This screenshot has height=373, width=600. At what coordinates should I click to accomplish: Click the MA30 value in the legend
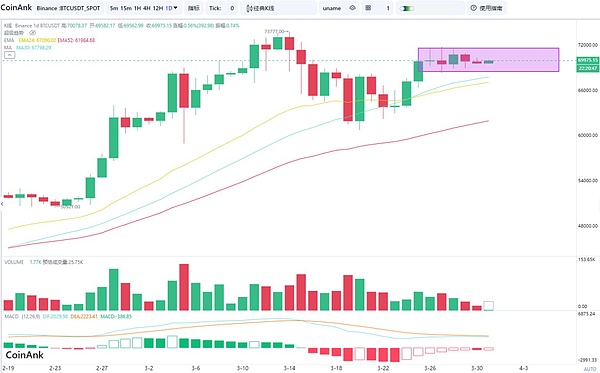coord(33,47)
